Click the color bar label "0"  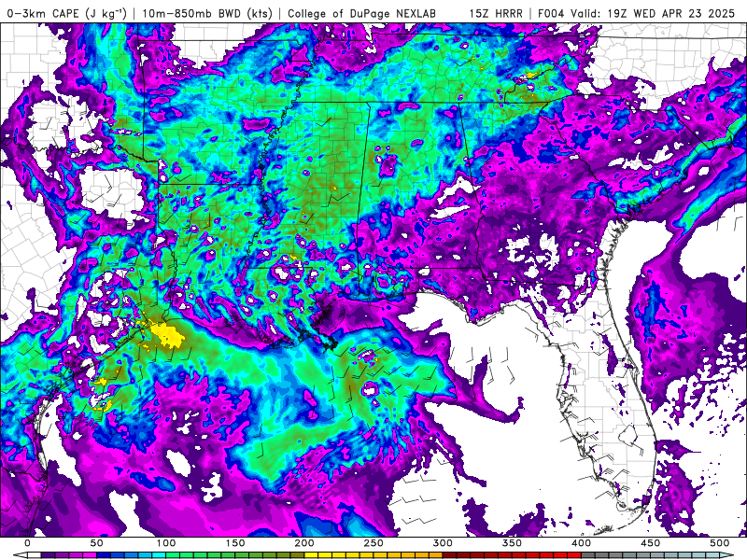click(27, 543)
